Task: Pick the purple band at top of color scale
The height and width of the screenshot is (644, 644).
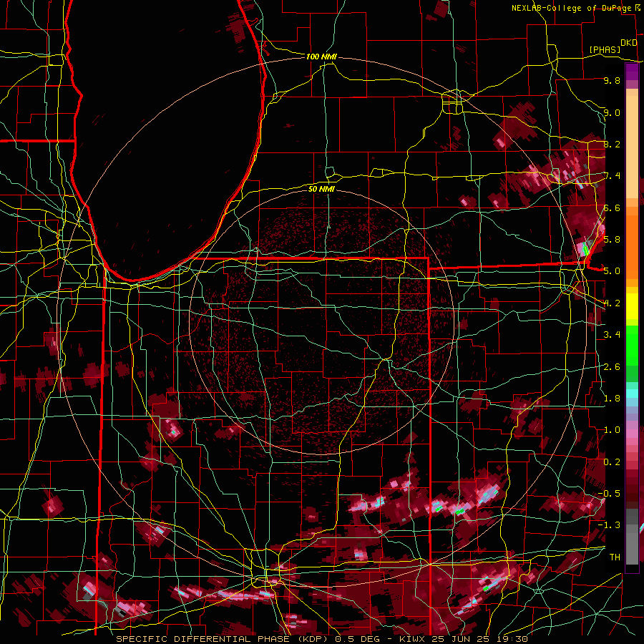Action: tap(632, 72)
